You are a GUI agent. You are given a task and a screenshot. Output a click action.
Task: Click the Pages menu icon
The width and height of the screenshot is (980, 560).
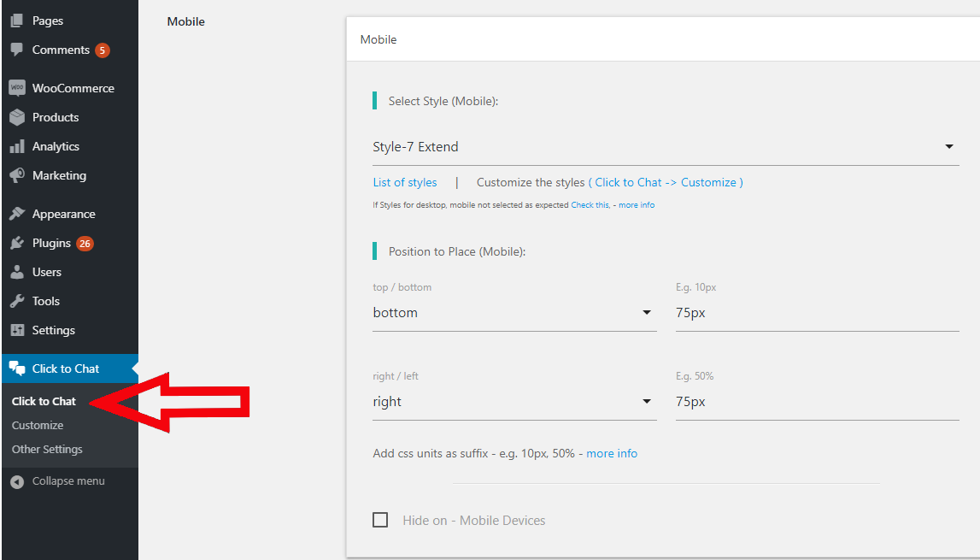[17, 21]
